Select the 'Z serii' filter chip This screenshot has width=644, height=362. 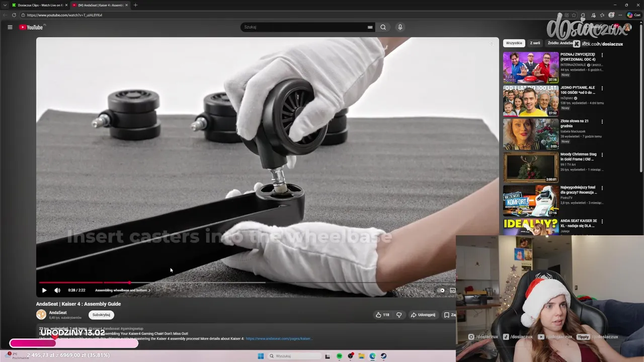(535, 43)
